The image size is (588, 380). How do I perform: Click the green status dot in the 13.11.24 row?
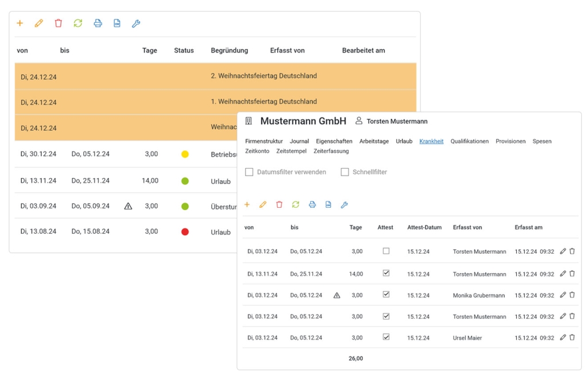point(185,181)
